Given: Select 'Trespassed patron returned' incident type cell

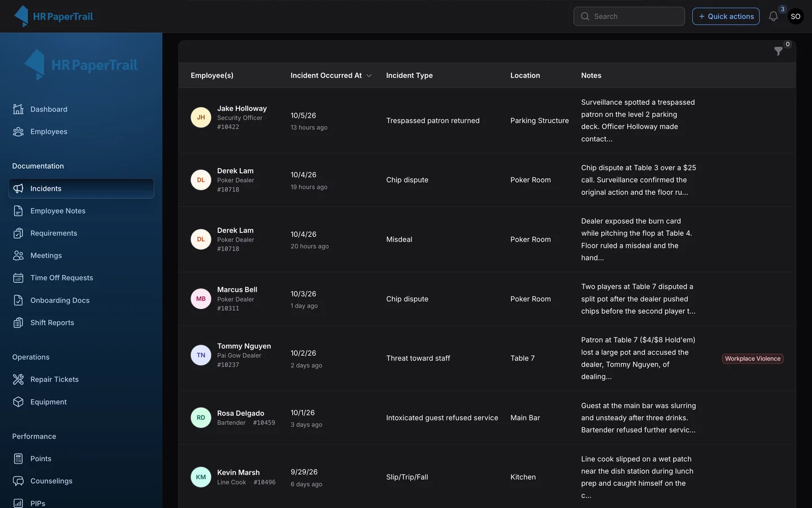Looking at the screenshot, I should (x=433, y=121).
